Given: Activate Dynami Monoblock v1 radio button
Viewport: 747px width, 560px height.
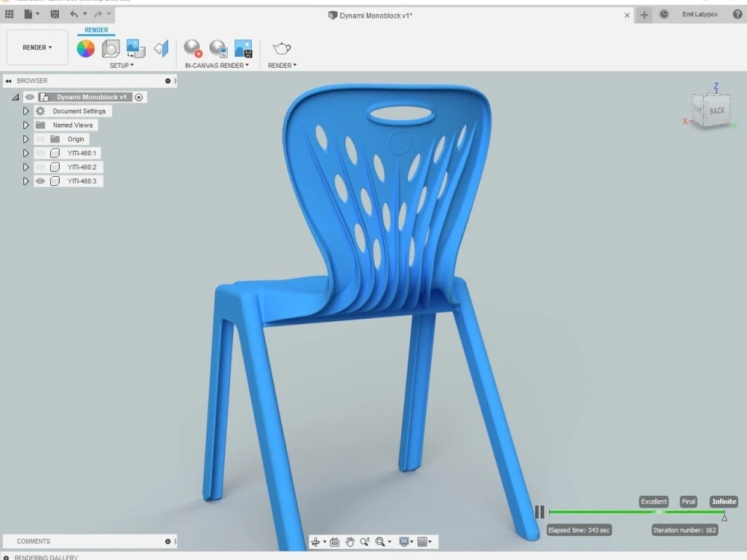Looking at the screenshot, I should [x=139, y=97].
